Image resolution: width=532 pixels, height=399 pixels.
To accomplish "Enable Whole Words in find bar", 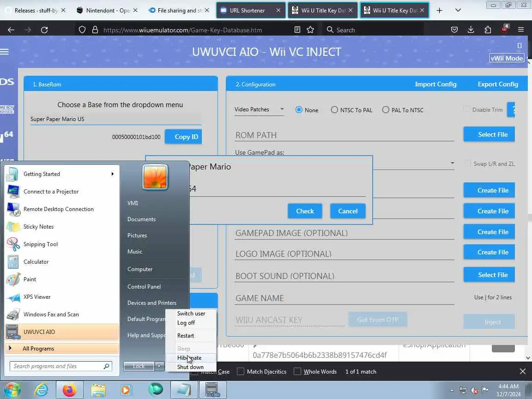I will click(x=297, y=371).
